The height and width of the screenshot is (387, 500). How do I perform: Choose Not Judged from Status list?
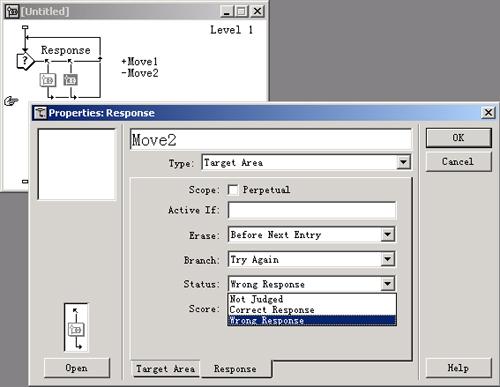312,299
